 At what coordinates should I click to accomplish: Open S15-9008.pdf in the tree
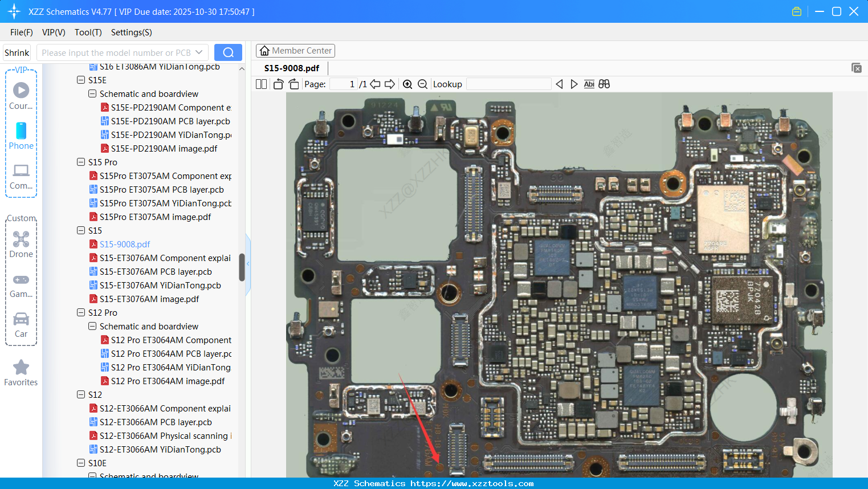click(x=125, y=244)
